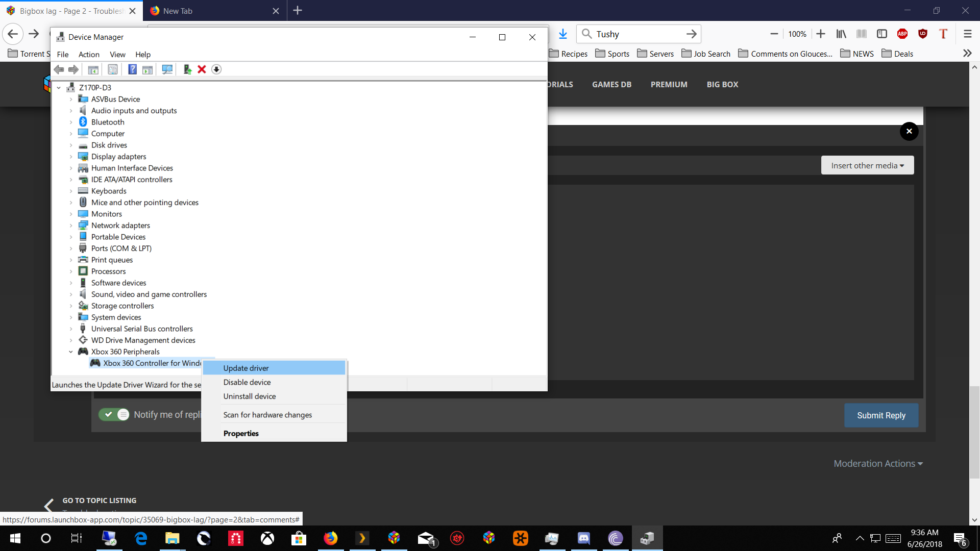Open Firefox Library icon
The image size is (980, 551).
click(841, 34)
